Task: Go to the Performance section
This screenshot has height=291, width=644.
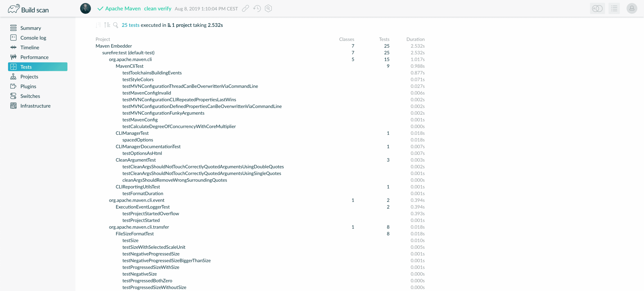Action: 34,57
